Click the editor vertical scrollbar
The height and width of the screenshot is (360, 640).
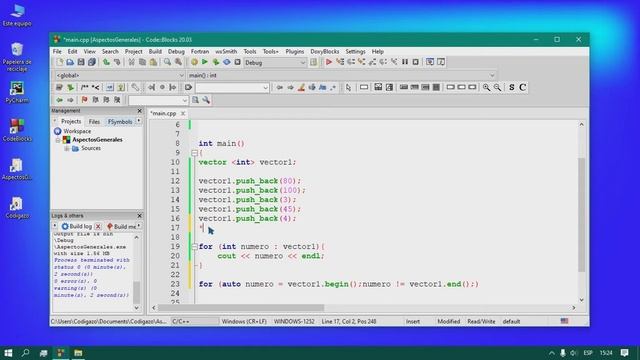tap(582, 215)
